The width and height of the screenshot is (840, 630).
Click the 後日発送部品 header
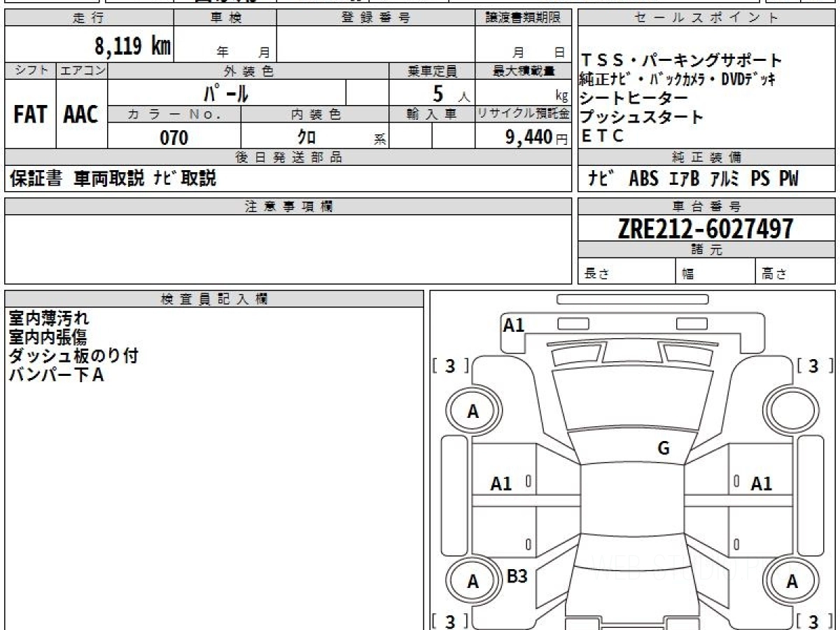[x=288, y=157]
